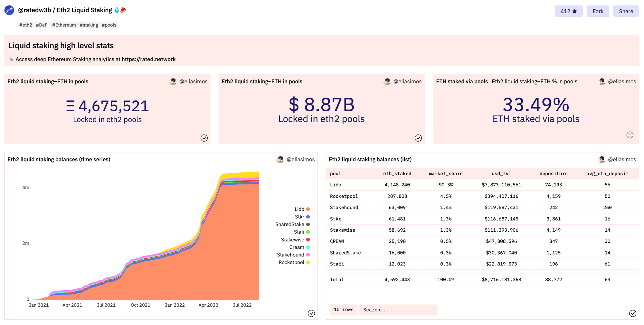Toggle Lido series in chart legend
The image size is (644, 325).
pos(302,209)
